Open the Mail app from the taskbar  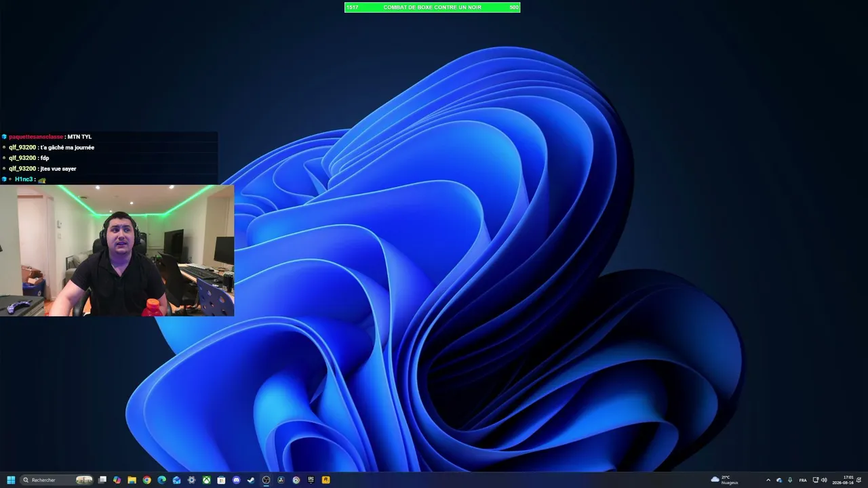[177, 480]
